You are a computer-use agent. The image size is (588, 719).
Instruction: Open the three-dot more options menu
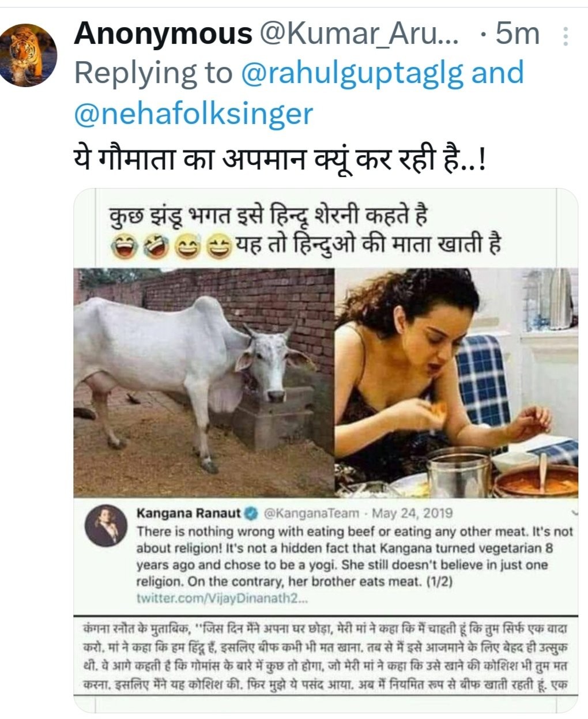(x=566, y=37)
